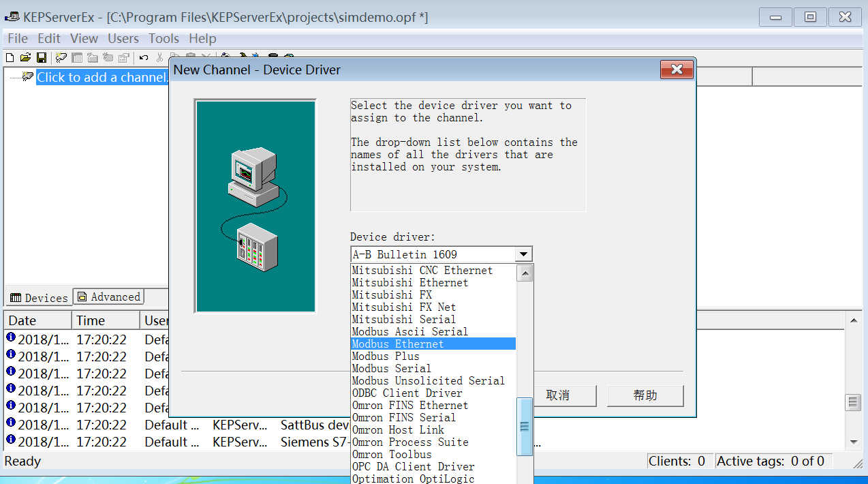The image size is (868, 484).
Task: Click the New Project toolbar icon
Action: (x=10, y=58)
